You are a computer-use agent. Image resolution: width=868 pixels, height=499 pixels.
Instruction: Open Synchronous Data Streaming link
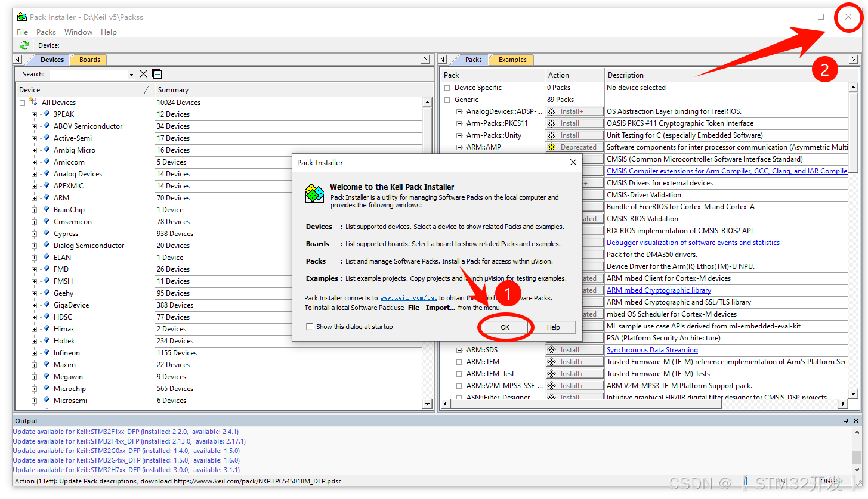coord(652,350)
